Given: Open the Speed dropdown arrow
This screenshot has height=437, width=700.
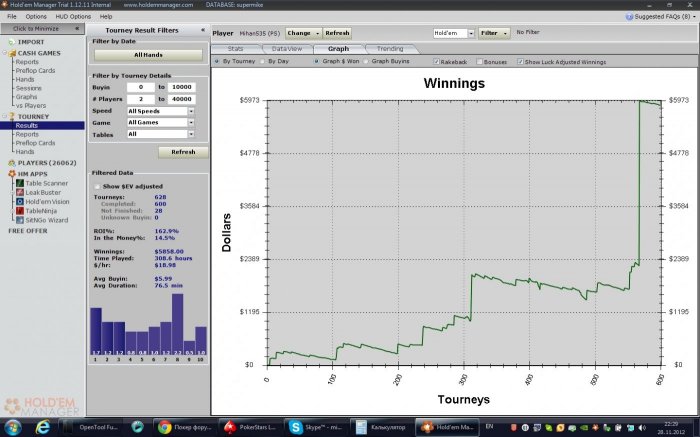Looking at the screenshot, I should (x=191, y=111).
